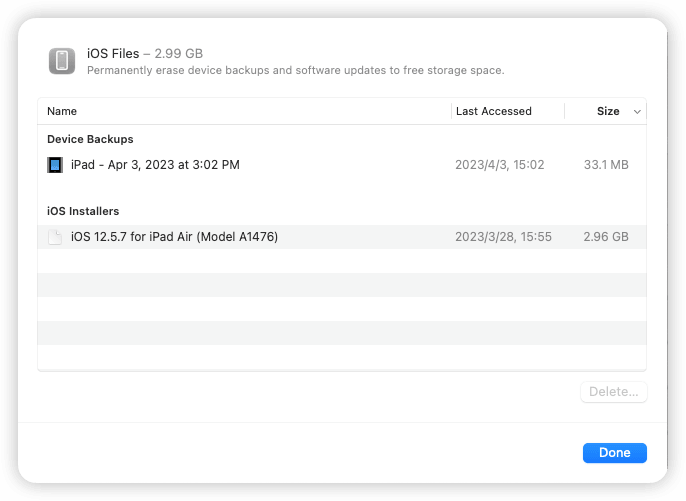The image size is (686, 501).
Task: Click the 33.1 MB size value
Action: tap(605, 165)
